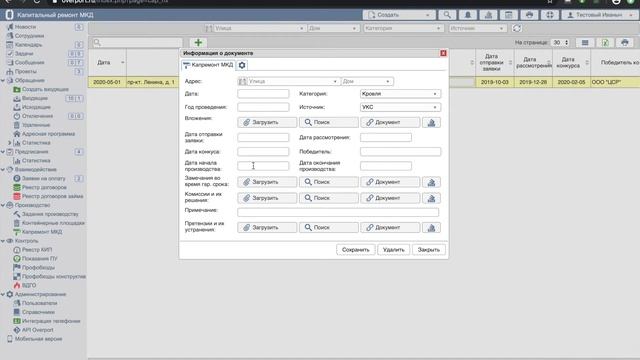
Task: Click upload icon in Замечания row
Action: tap(431, 182)
